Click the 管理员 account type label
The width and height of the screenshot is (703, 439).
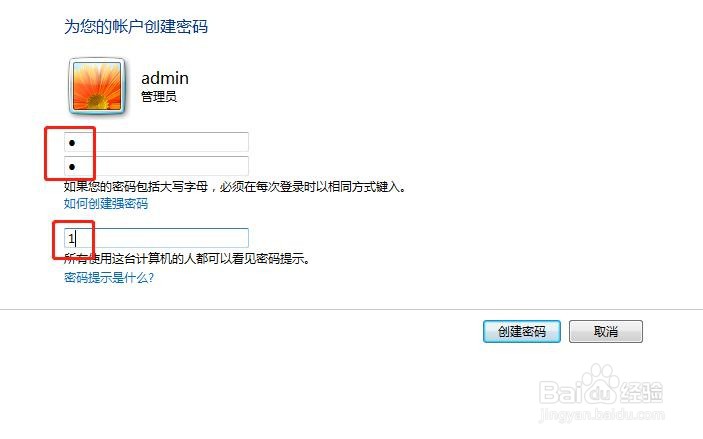click(x=159, y=96)
